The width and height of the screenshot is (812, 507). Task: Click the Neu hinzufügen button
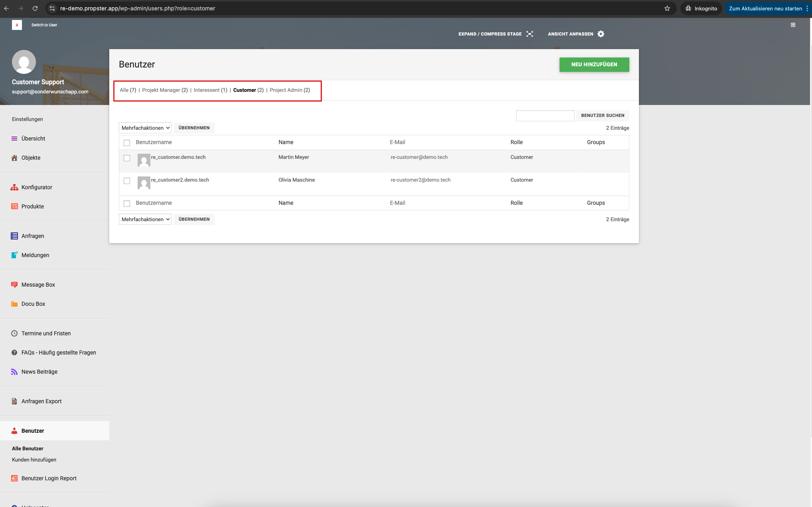594,65
